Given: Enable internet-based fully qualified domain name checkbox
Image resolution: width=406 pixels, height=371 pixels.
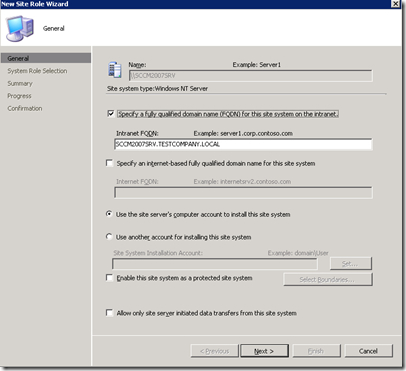Looking at the screenshot, I should pyautogui.click(x=109, y=163).
